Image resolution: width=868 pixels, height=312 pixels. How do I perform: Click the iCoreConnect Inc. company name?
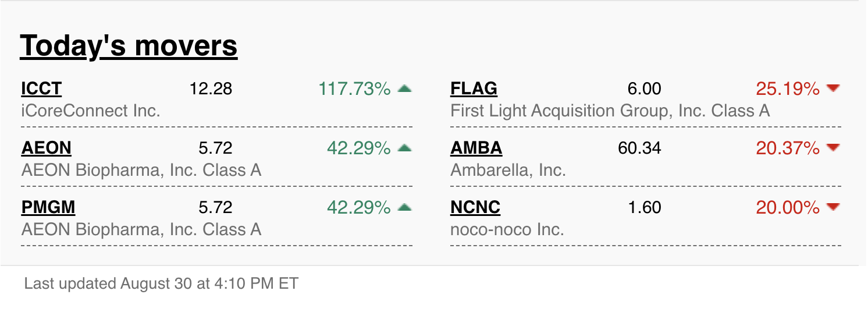pyautogui.click(x=91, y=111)
